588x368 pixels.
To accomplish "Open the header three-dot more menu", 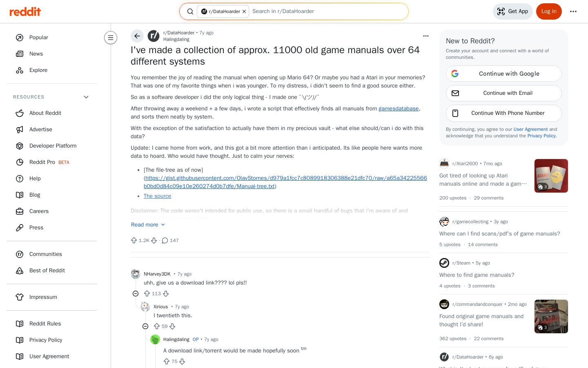I will pos(573,11).
